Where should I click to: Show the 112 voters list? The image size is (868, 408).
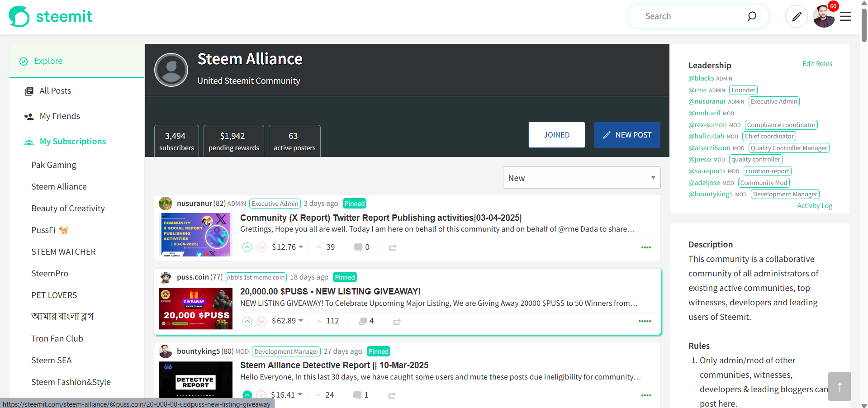click(327, 321)
